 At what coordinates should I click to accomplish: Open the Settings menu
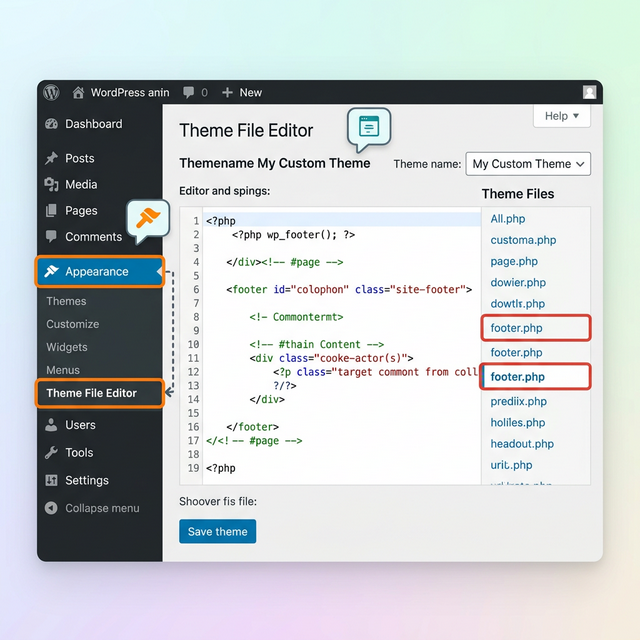point(87,480)
